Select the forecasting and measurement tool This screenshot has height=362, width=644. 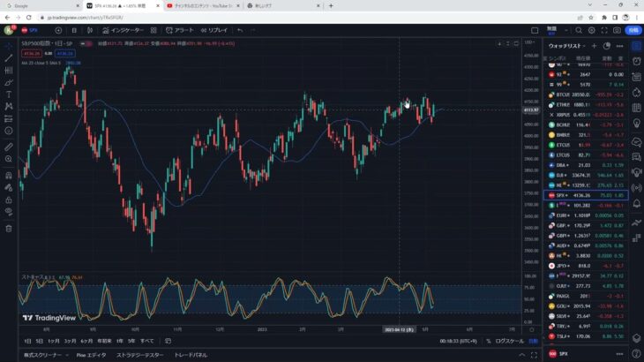tap(9, 118)
